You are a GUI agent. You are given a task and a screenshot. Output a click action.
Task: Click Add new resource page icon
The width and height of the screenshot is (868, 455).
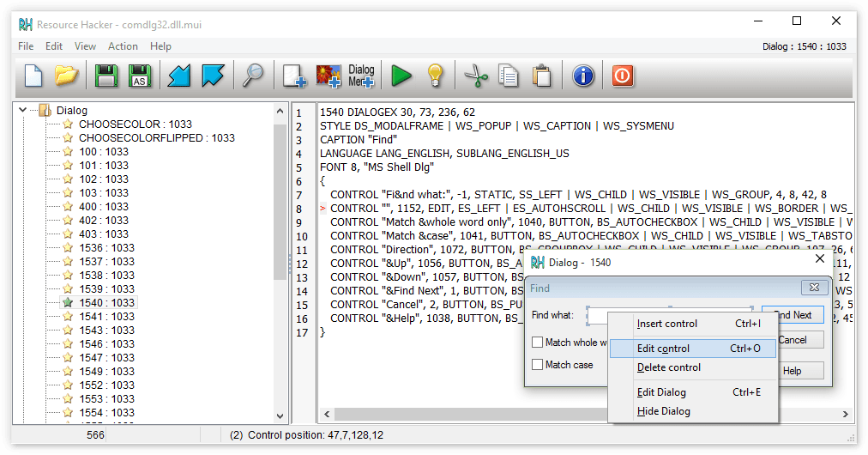294,76
